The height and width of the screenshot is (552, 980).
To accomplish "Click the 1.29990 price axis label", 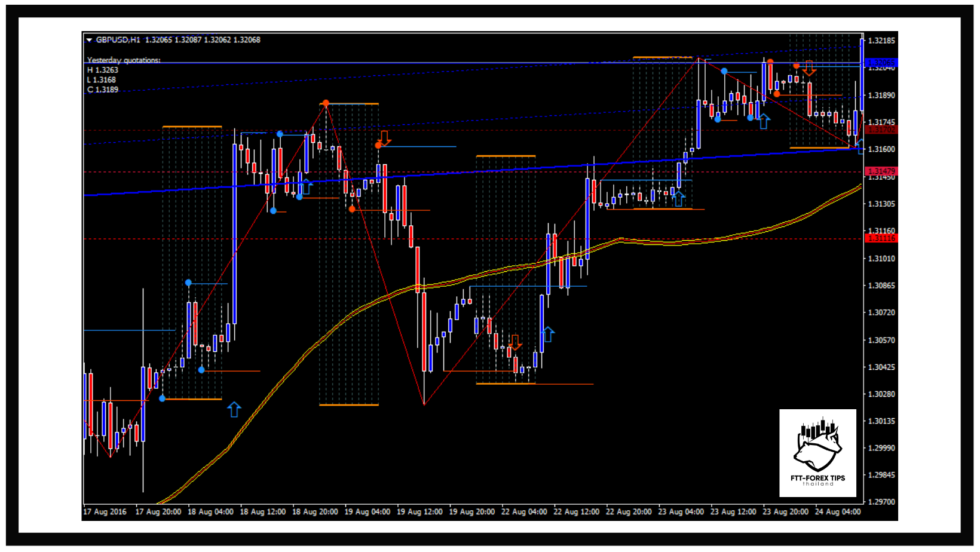I will click(x=881, y=448).
